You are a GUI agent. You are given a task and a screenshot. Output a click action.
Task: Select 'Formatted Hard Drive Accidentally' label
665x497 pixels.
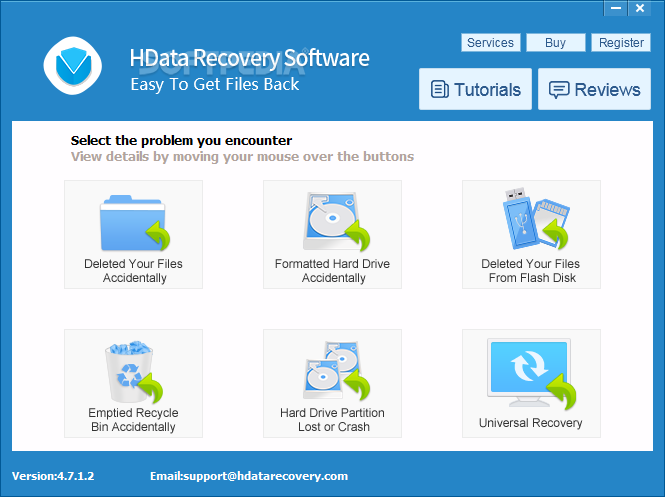[x=332, y=271]
